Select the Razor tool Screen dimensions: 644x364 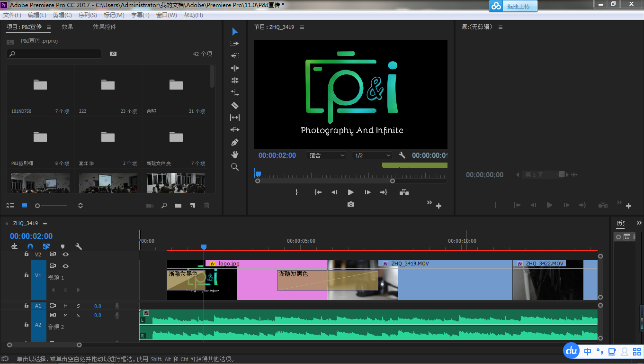coord(235,105)
